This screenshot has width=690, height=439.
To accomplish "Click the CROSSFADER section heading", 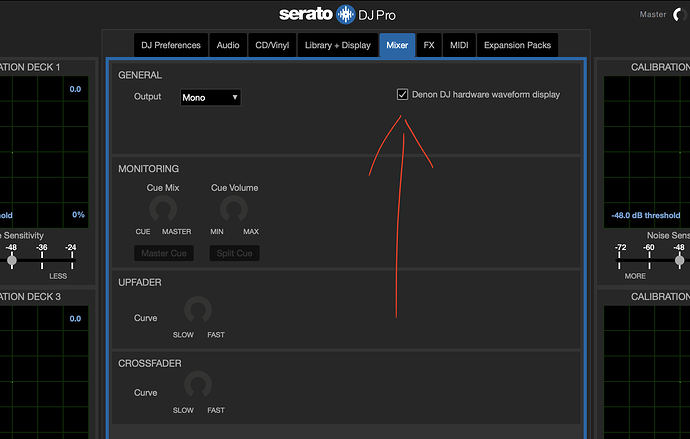I will [x=150, y=363].
